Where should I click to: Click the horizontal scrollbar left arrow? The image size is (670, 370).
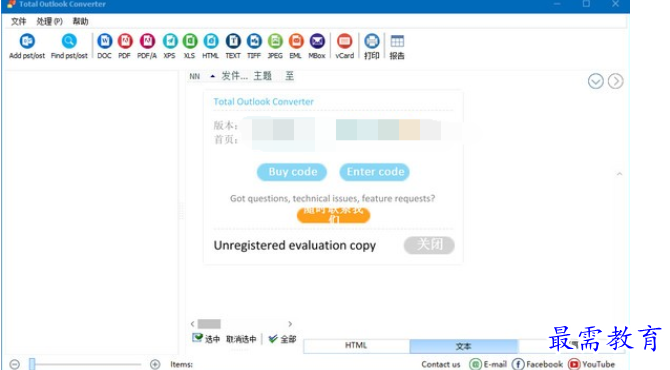(193, 324)
